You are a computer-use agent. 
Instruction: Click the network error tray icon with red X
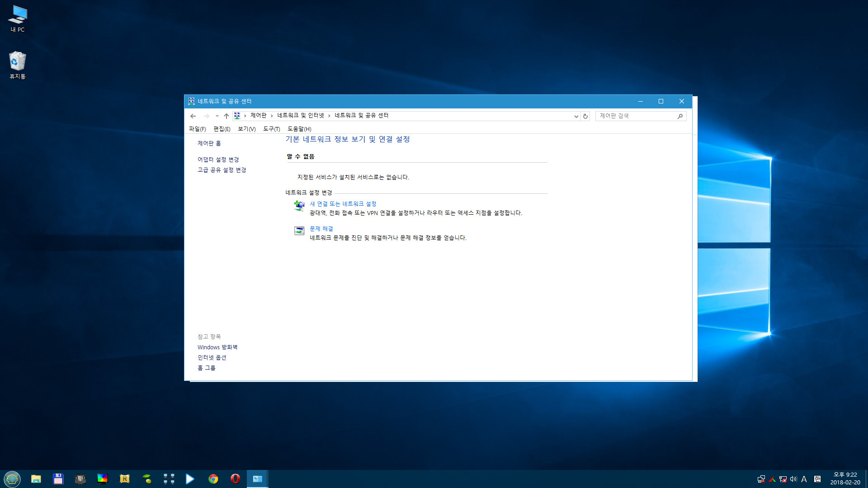783,479
